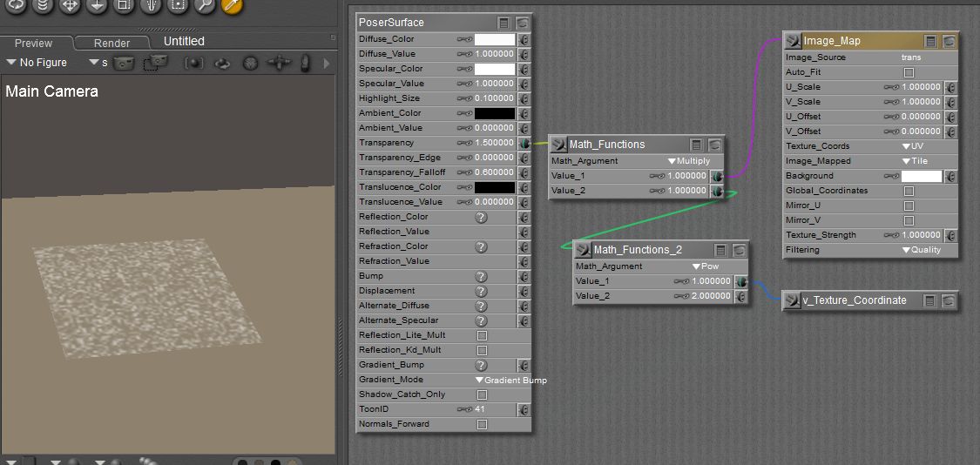Enable the Reflection_Kd_Mult checkbox
The image size is (980, 465).
click(482, 351)
